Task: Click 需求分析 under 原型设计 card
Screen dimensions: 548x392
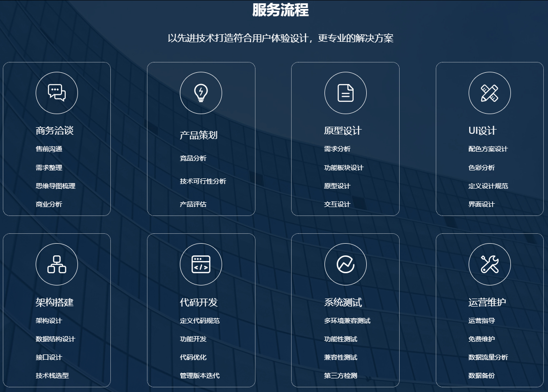Action: pos(337,149)
